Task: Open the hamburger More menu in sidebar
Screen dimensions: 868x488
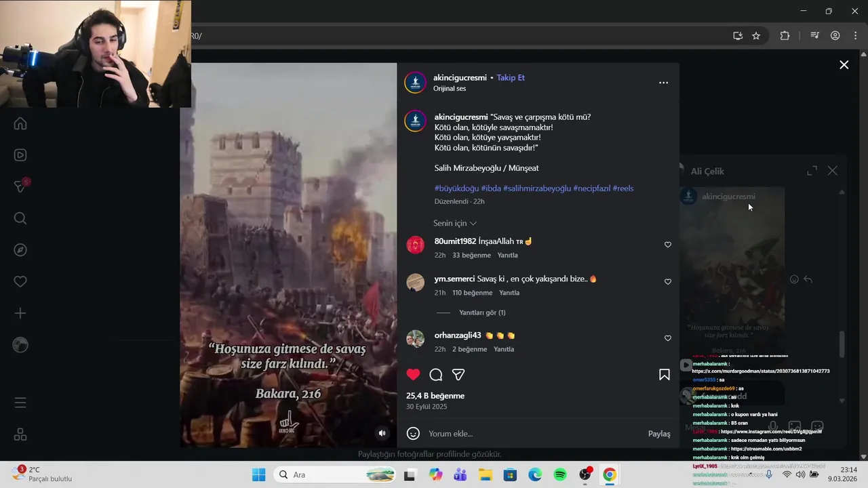Action: click(20, 403)
